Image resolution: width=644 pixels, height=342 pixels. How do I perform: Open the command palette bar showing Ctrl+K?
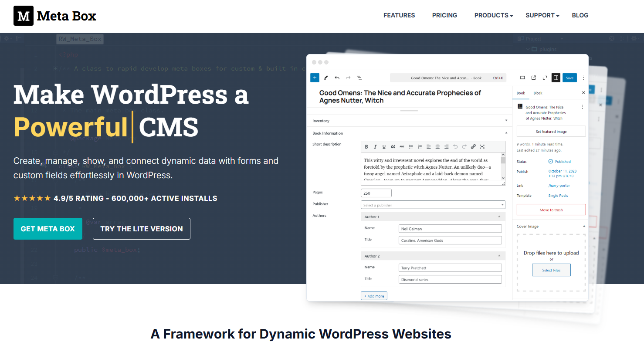point(448,78)
